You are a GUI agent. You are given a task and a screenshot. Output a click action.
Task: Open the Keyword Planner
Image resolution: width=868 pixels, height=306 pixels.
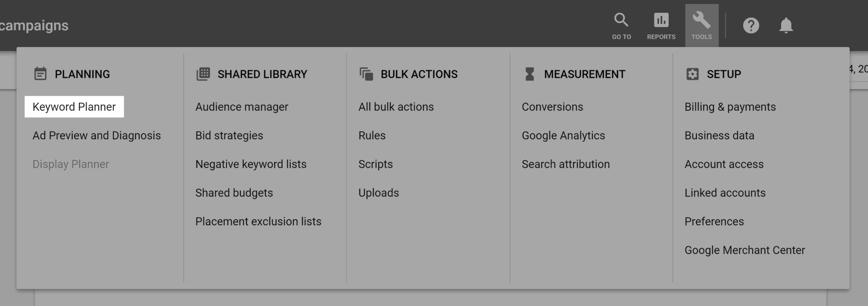tap(74, 107)
